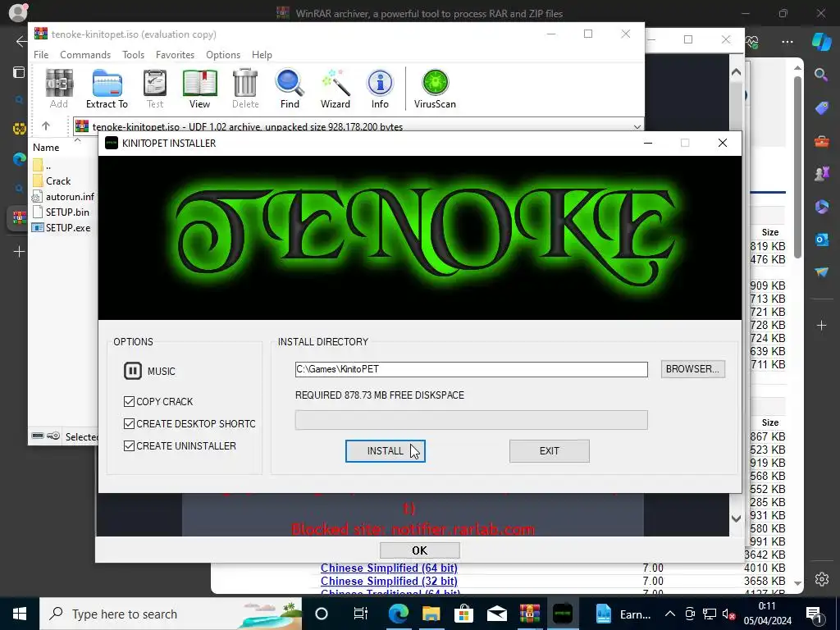Launch the Wizard tool in WinRAR

point(336,89)
